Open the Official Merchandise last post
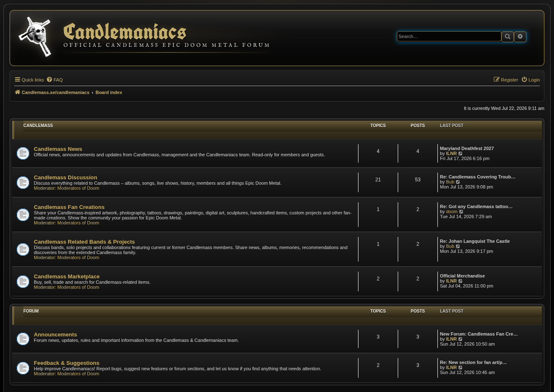Viewport: 554px width, 392px height. click(x=462, y=276)
